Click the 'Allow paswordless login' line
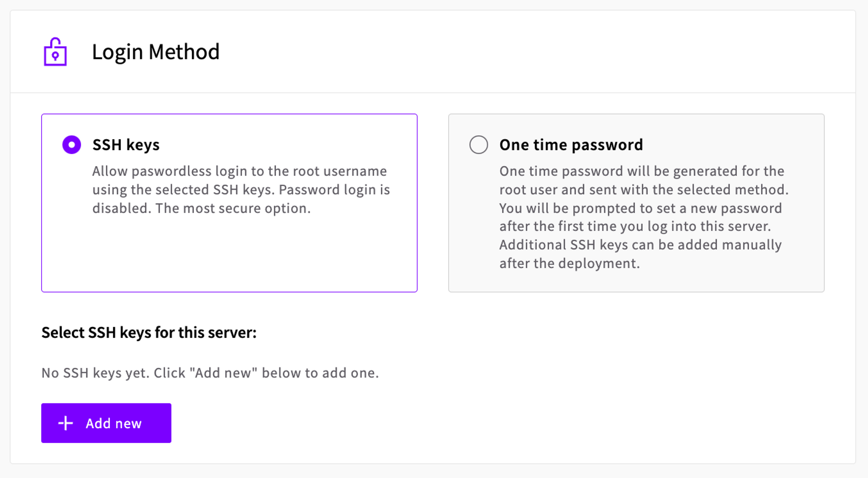Image resolution: width=868 pixels, height=478 pixels. [x=239, y=171]
